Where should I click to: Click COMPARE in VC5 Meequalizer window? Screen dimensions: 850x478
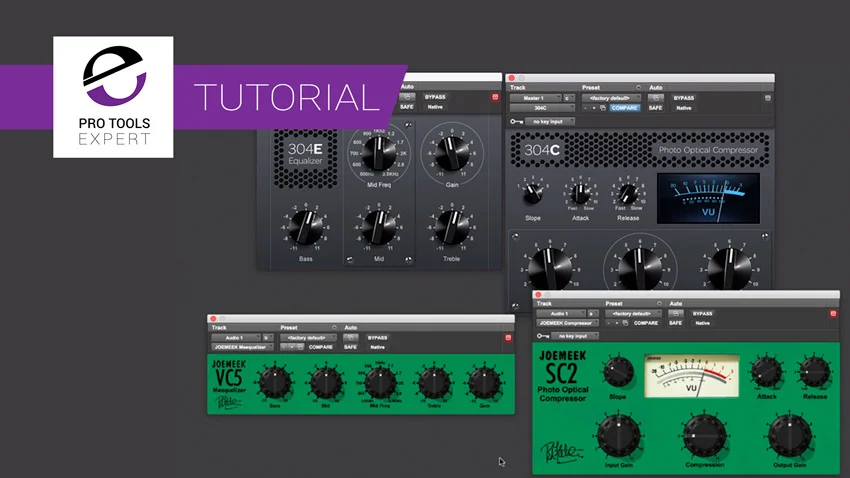point(321,347)
